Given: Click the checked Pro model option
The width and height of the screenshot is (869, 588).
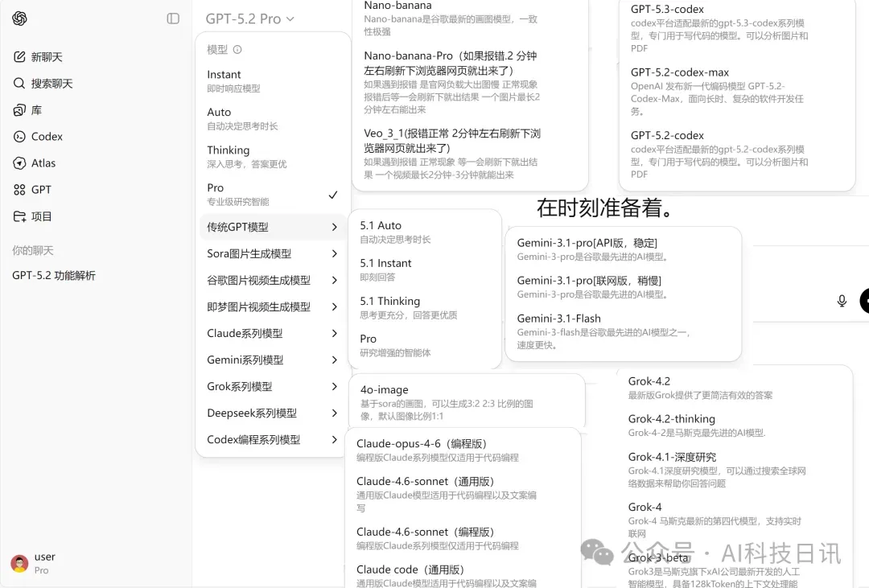Looking at the screenshot, I should click(x=272, y=194).
